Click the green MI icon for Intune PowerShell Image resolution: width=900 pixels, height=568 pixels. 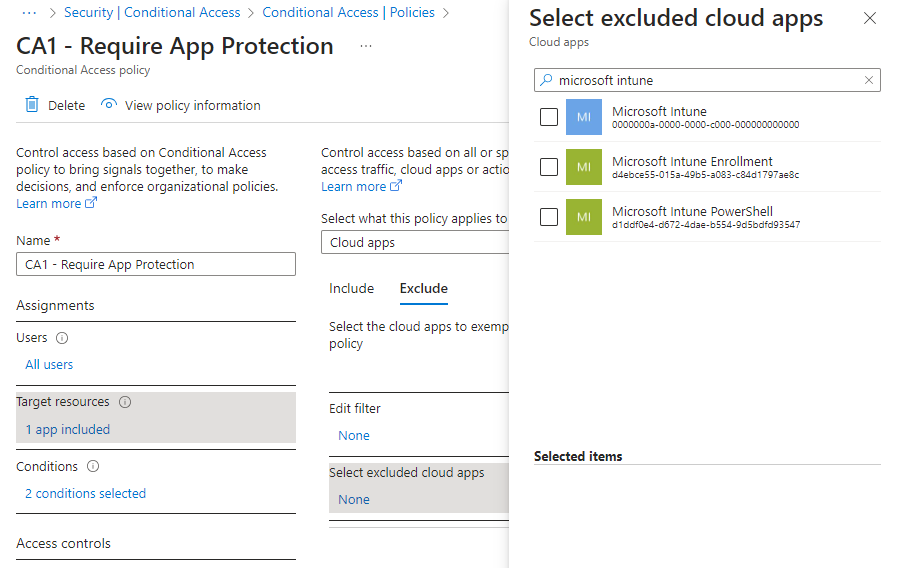click(584, 217)
